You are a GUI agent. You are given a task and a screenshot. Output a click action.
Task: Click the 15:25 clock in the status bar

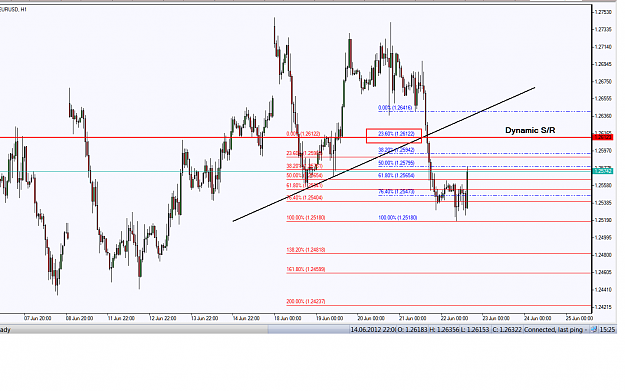pos(607,330)
